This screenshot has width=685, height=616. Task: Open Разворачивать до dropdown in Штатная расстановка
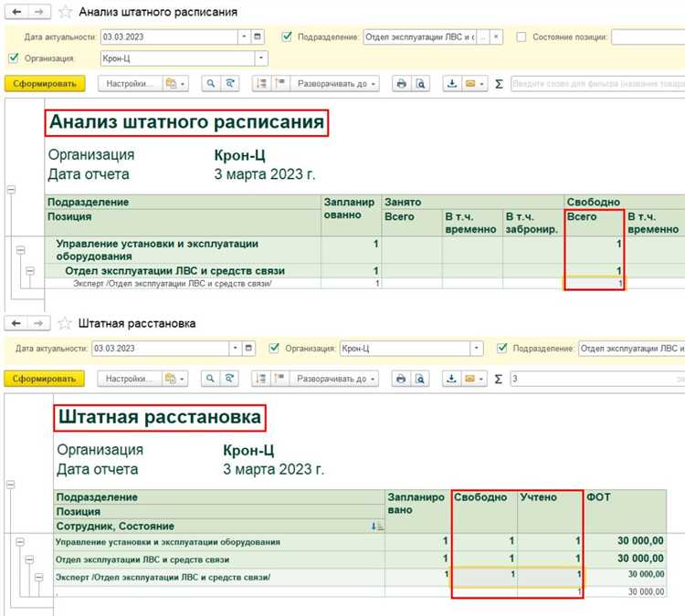pyautogui.click(x=333, y=379)
